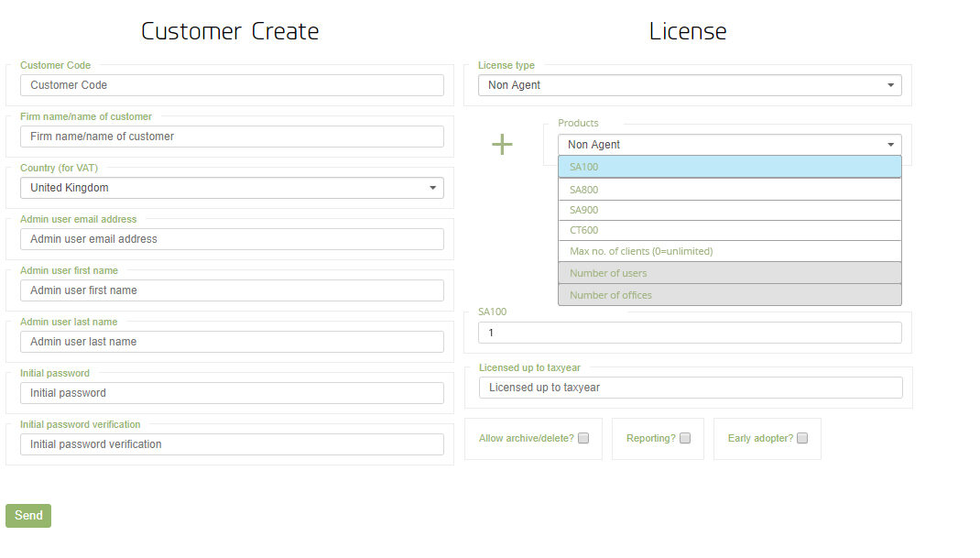
Task: Click the green plus icon beside Products
Action: 502,145
